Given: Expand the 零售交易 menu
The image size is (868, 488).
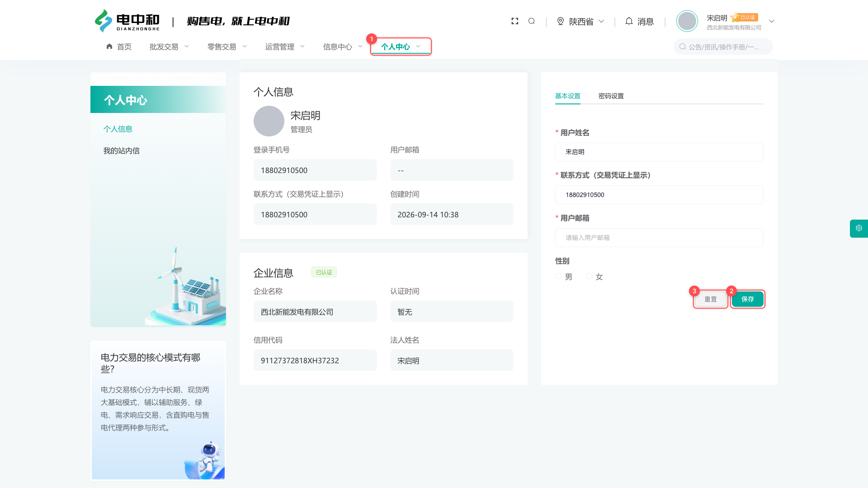Looking at the screenshot, I should [227, 47].
